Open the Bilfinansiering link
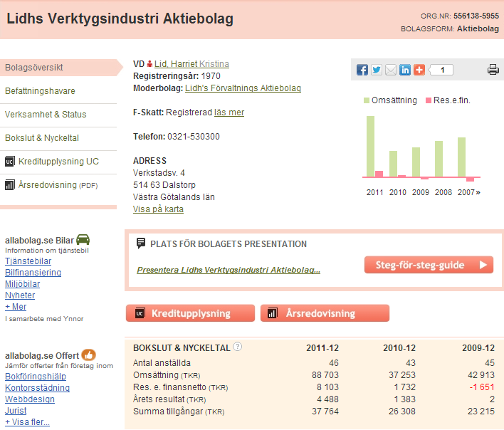504x430 pixels. [33, 273]
